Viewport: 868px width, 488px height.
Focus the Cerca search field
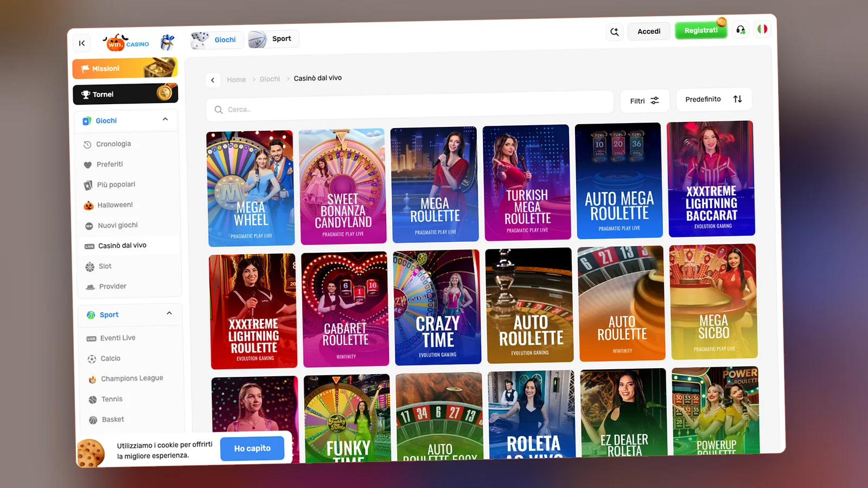coord(410,106)
